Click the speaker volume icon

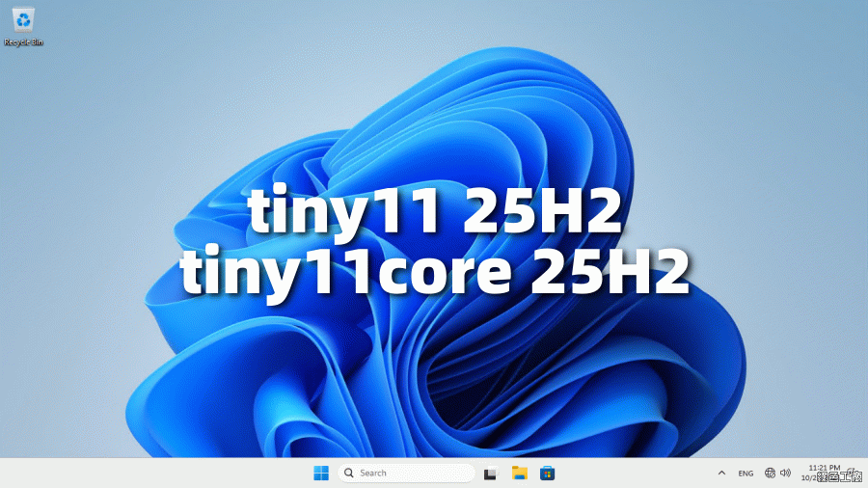pyautogui.click(x=785, y=473)
